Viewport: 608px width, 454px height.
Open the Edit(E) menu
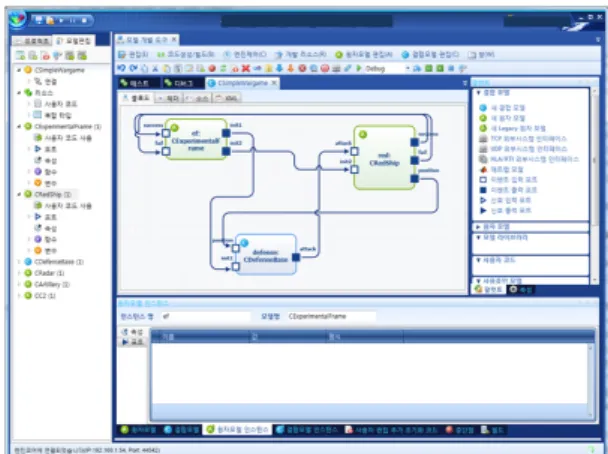click(x=133, y=55)
